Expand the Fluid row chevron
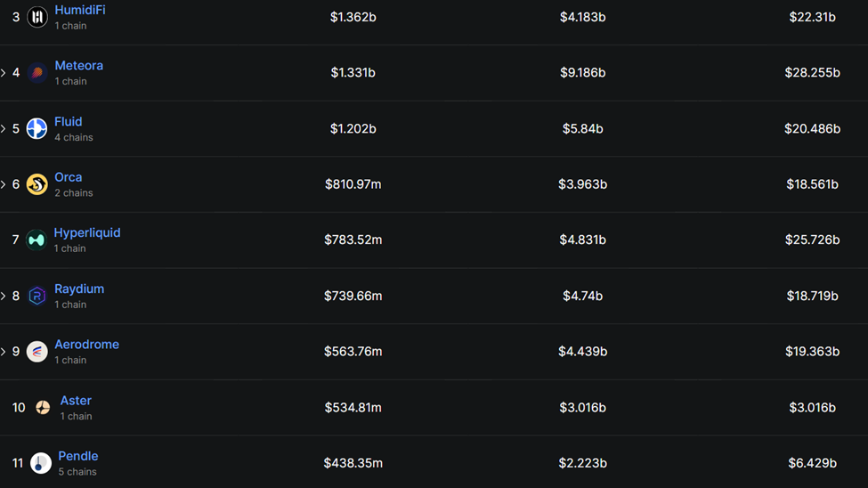The height and width of the screenshot is (488, 868). tap(4, 128)
